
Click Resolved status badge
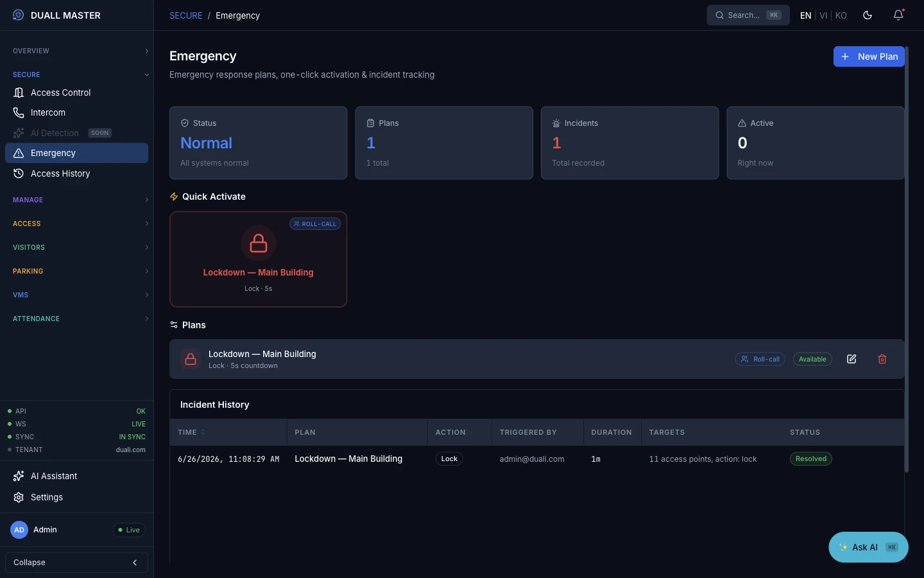click(x=811, y=459)
